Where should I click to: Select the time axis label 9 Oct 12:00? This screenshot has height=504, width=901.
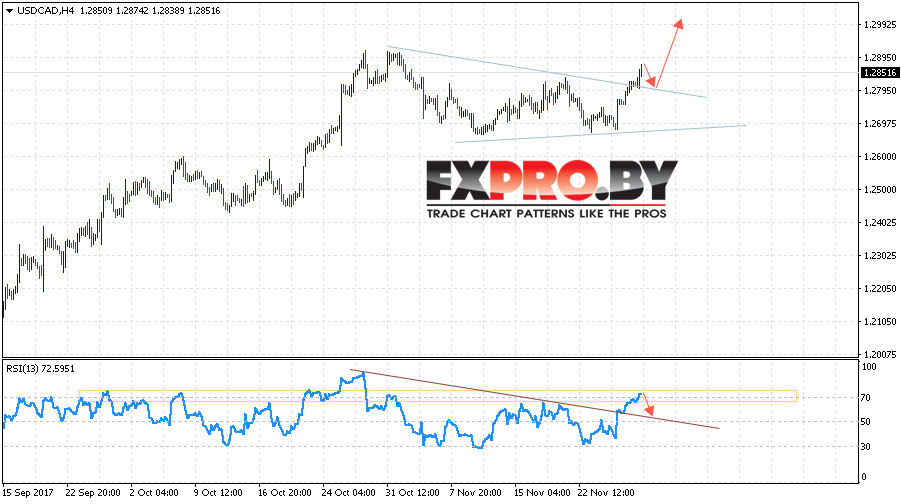pos(218,493)
